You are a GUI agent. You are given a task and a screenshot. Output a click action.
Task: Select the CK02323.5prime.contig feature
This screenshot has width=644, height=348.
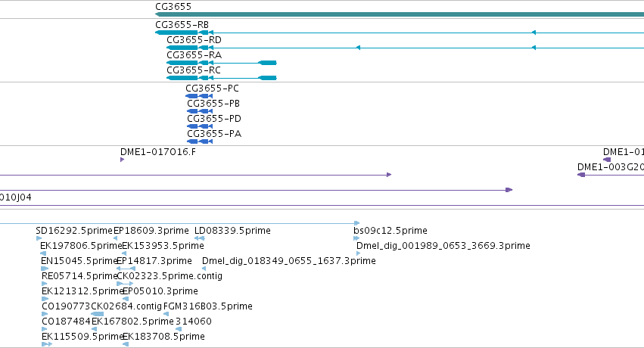pyautogui.click(x=125, y=284)
